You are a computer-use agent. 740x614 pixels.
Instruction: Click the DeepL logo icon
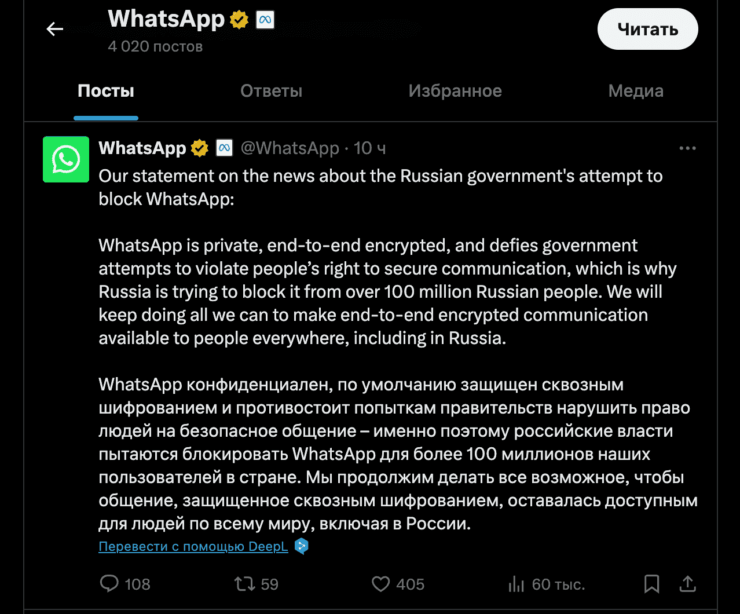point(301,546)
